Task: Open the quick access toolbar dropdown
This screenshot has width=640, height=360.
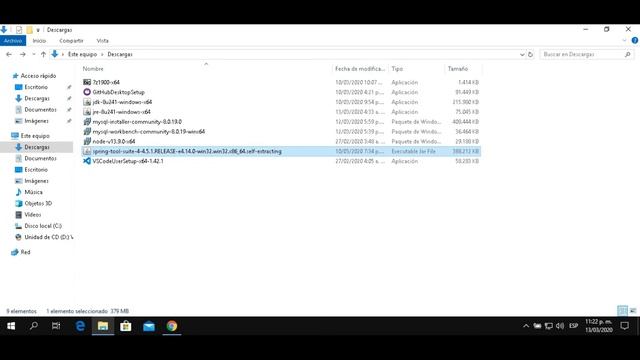Action: pyautogui.click(x=38, y=30)
